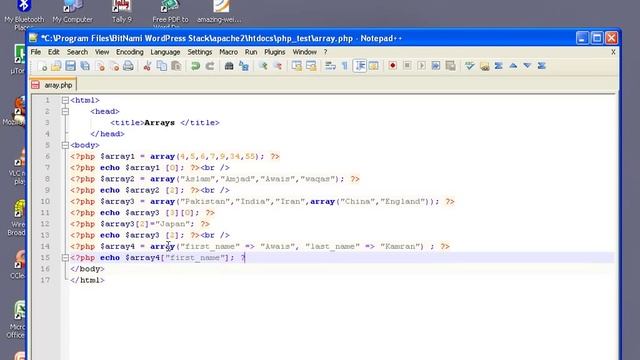Image resolution: width=640 pixels, height=360 pixels.
Task: Save all documents via Save All icon
Action: click(x=85, y=66)
